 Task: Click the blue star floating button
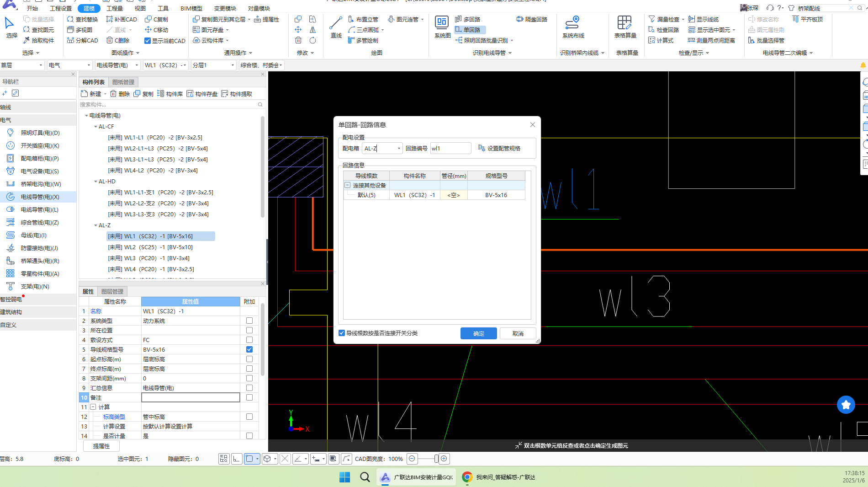coord(846,405)
